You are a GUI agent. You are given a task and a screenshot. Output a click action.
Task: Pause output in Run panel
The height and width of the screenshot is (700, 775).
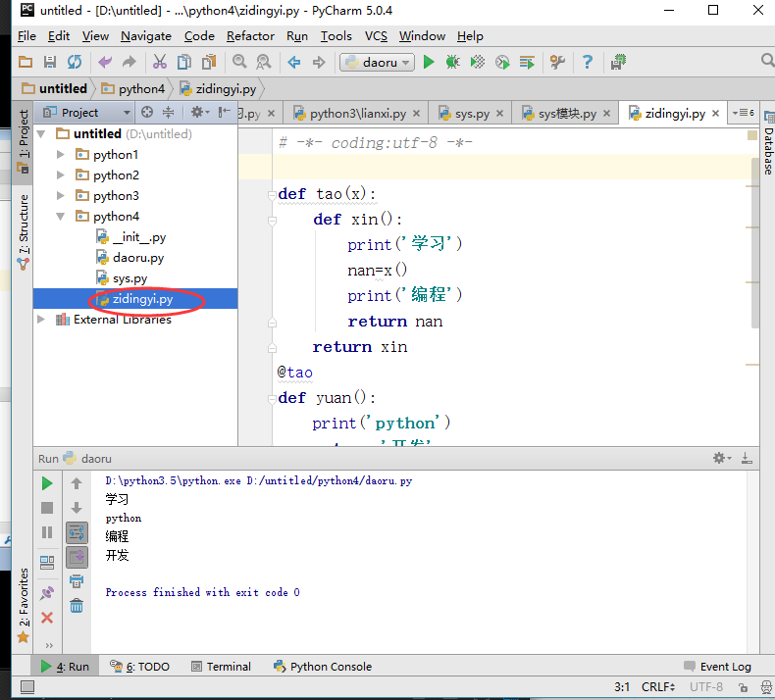pos(47,532)
